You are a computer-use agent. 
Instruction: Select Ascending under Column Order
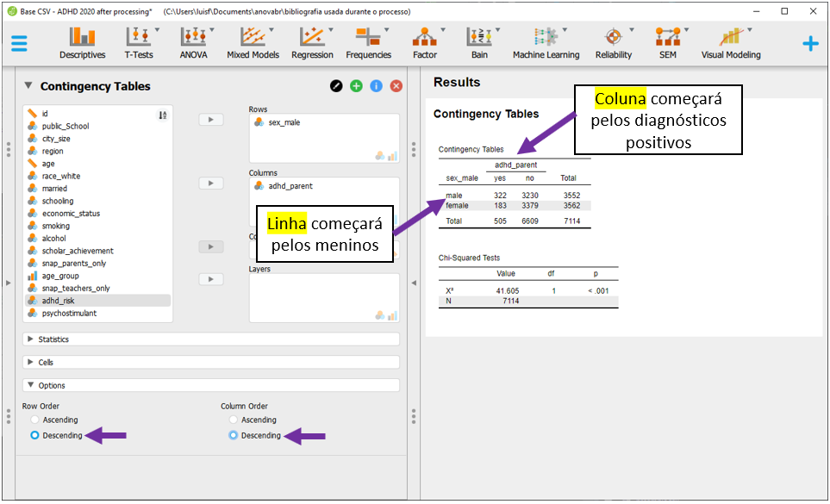coord(234,420)
